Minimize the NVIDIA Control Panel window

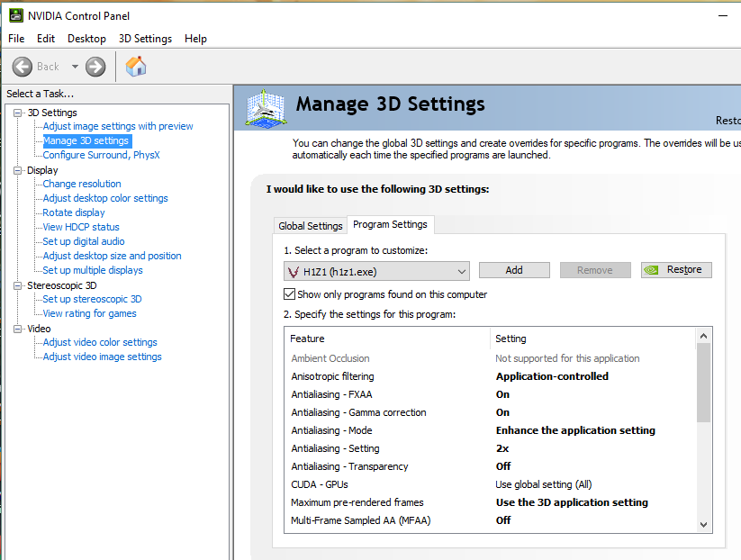pos(723,15)
